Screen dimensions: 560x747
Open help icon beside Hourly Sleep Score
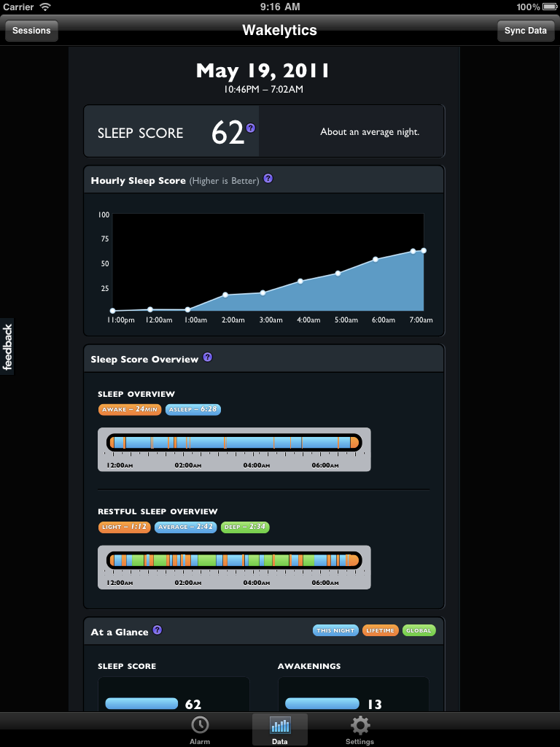click(268, 178)
